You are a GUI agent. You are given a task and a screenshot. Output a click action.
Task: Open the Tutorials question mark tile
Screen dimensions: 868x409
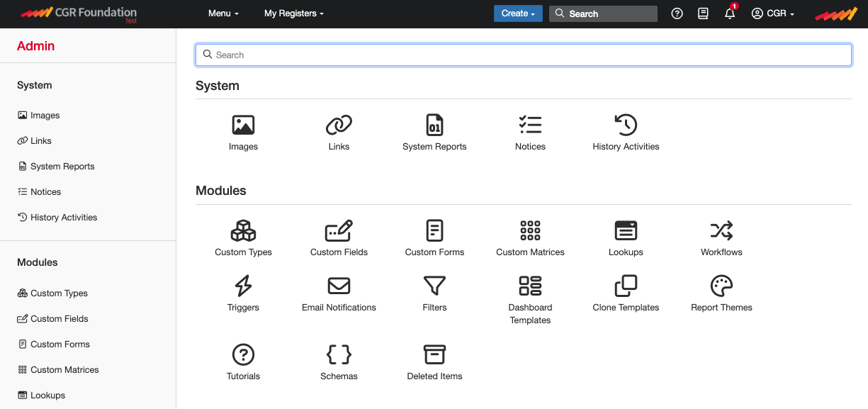click(x=243, y=363)
